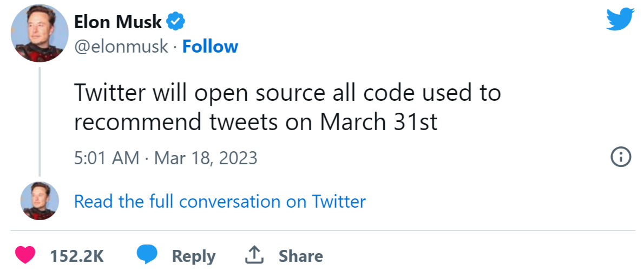The width and height of the screenshot is (644, 270).
Task: Open the 5:01 AM Mar 18, 2023 timestamp
Action: click(x=166, y=158)
